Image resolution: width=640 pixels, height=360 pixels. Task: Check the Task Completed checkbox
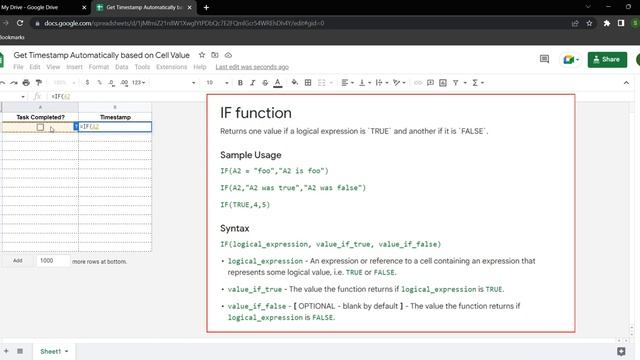pos(40,127)
